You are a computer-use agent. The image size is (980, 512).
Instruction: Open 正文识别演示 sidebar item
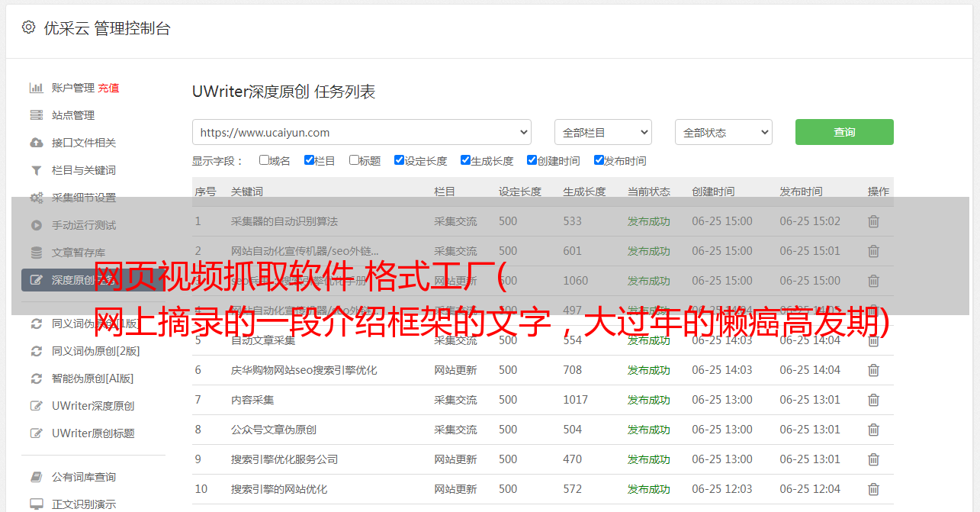click(x=84, y=504)
